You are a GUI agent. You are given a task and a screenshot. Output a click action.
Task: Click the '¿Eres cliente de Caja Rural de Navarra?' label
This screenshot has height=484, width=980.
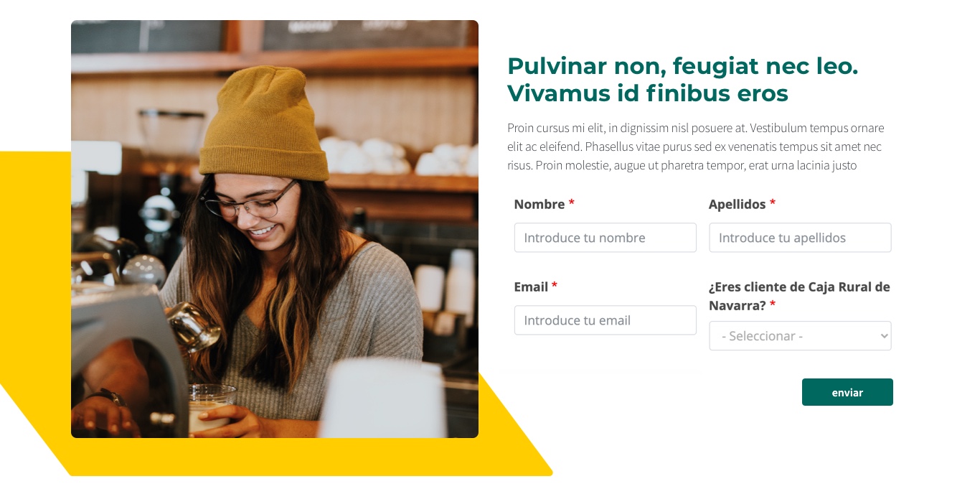click(x=799, y=296)
